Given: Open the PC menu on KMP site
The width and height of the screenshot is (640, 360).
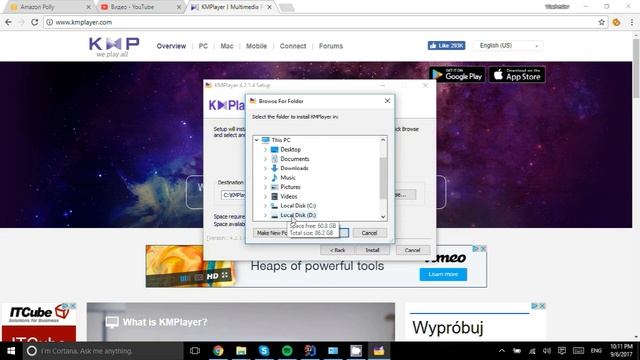Looking at the screenshot, I should coord(203,46).
